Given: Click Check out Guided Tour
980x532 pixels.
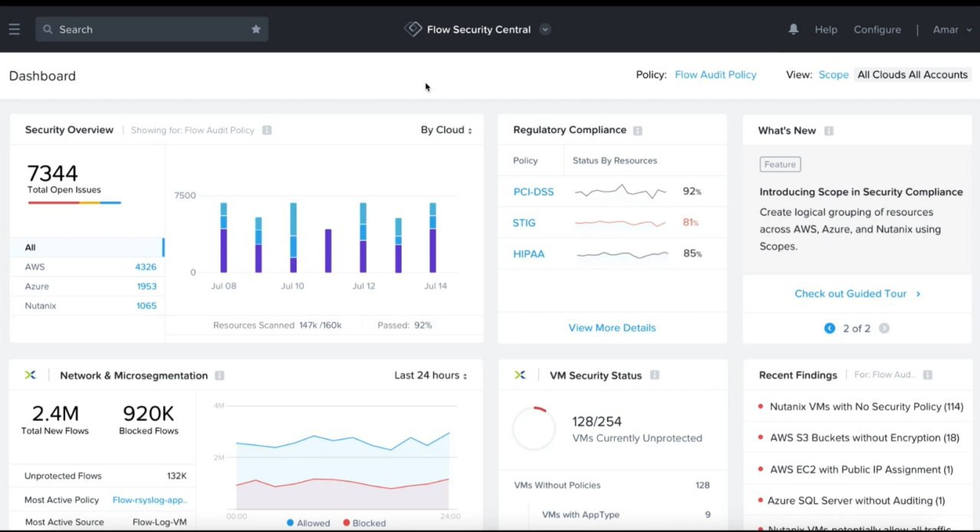Looking at the screenshot, I should (x=857, y=294).
